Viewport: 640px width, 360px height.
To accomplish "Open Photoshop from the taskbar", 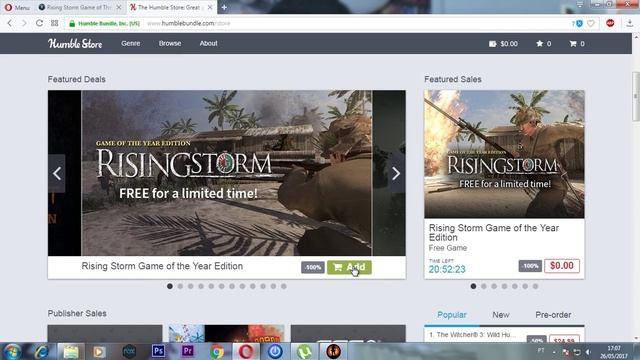I will [158, 351].
